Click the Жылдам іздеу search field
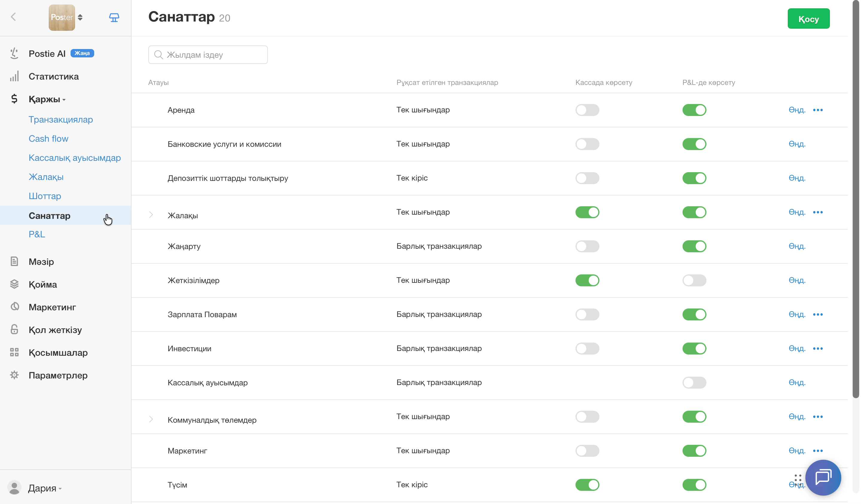861x504 pixels. (208, 55)
